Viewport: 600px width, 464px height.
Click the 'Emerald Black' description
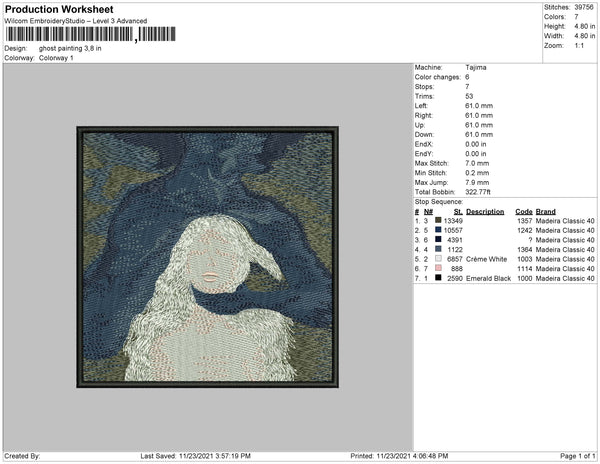[488, 278]
